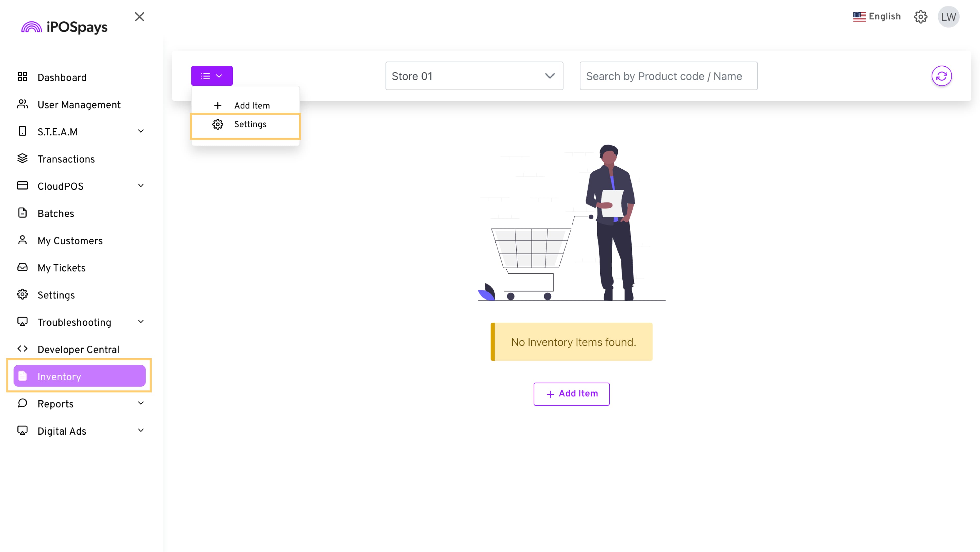Click the Batches document icon
This screenshot has width=980, height=552.
click(22, 213)
